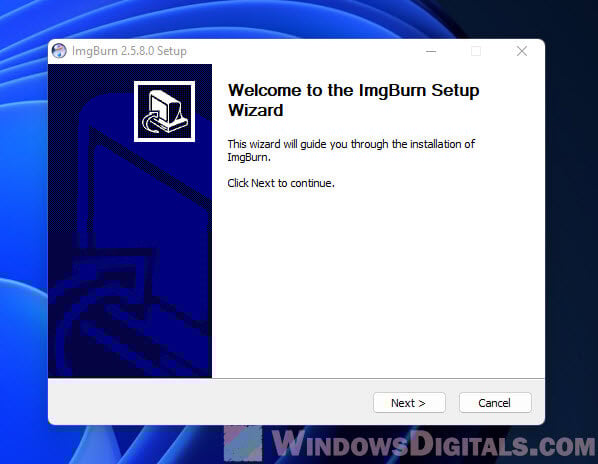Image resolution: width=598 pixels, height=464 pixels.
Task: Click the 'Welcome to the ImgBurn Setup Wizard' heading
Action: 354,100
